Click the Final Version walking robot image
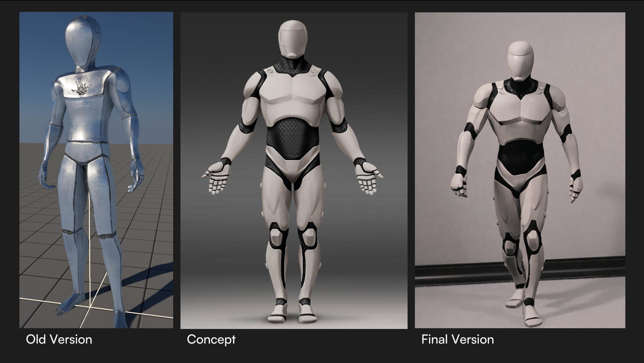Image resolution: width=644 pixels, height=363 pixels. tap(520, 170)
